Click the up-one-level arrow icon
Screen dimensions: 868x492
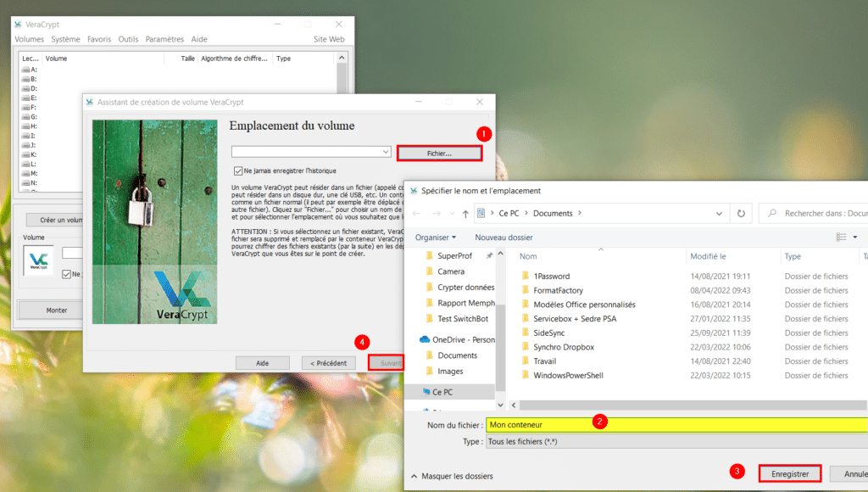tap(465, 213)
